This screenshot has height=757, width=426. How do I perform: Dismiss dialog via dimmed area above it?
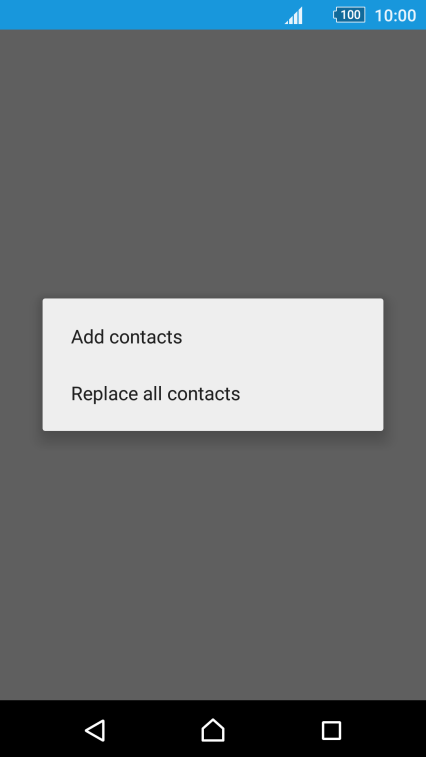pyautogui.click(x=213, y=164)
